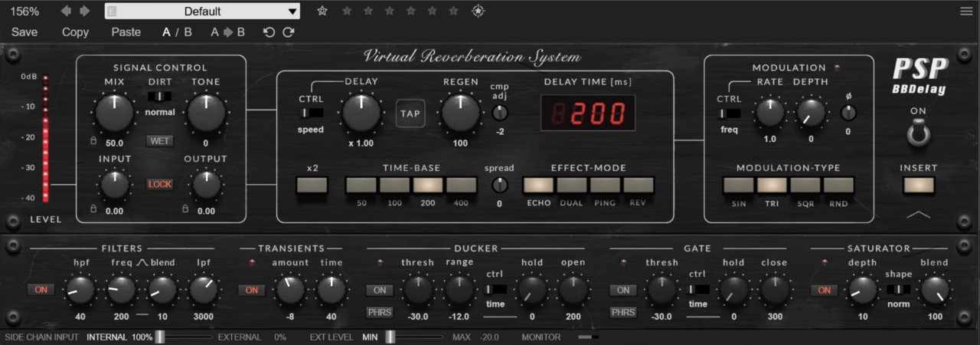
Task: Click the spread knob
Action: (499, 185)
